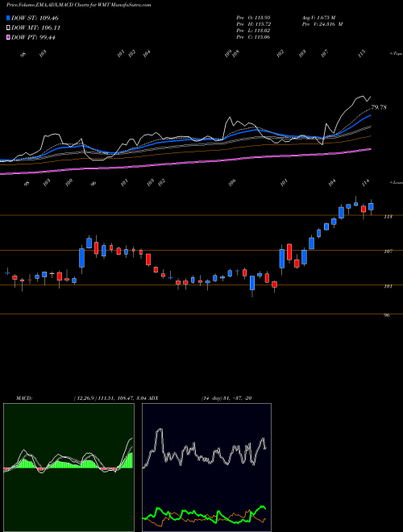Click the blue DOW ST legend swatch
Viewport: 403px width, 532px height.
pos(9,18)
